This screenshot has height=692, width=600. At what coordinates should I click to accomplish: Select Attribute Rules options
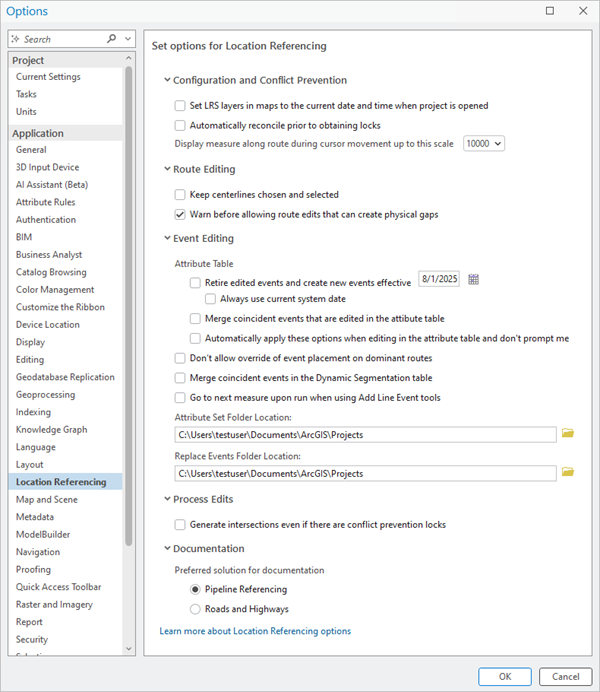point(45,202)
